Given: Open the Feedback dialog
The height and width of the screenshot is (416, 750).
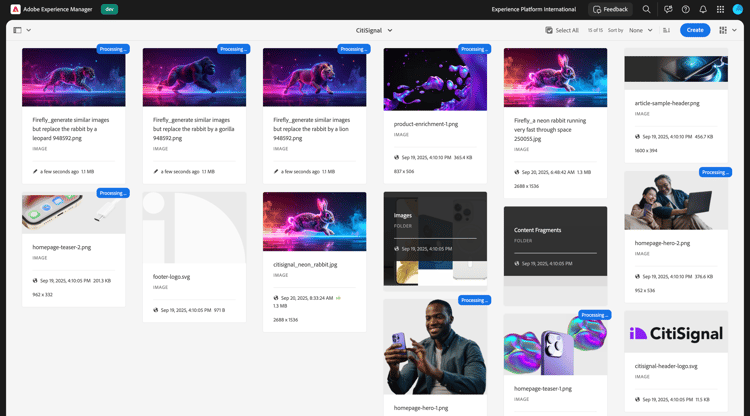Looking at the screenshot, I should [610, 9].
